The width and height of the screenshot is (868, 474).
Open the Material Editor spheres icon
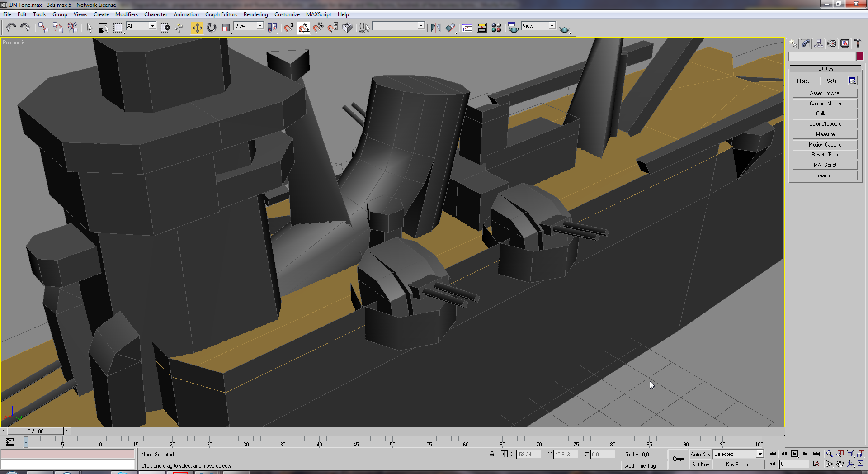coord(496,28)
